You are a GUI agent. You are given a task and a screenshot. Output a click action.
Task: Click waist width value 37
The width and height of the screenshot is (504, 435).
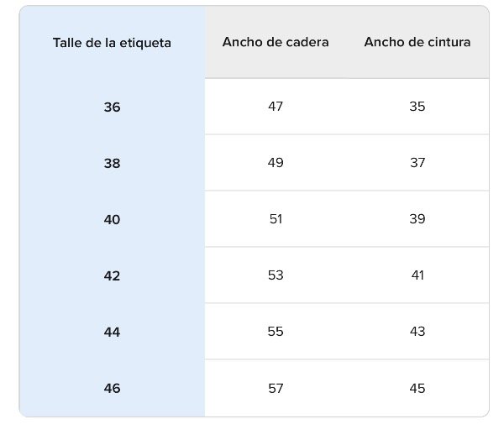417,163
